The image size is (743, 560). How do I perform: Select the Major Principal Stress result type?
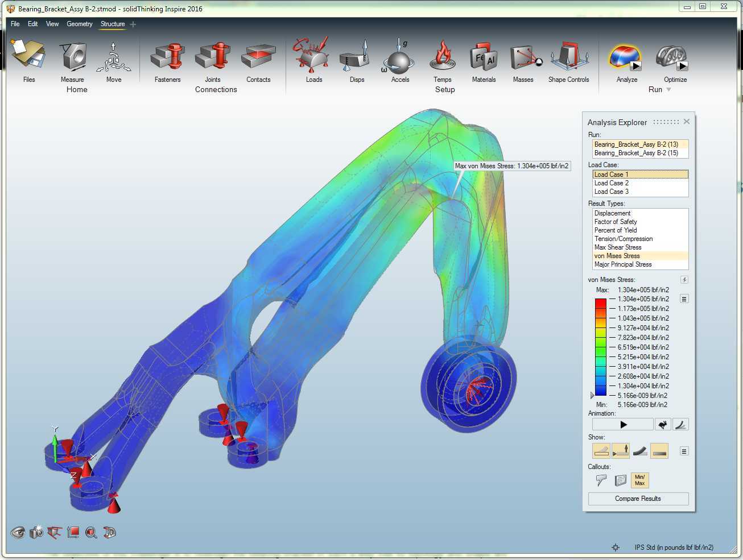click(640, 264)
